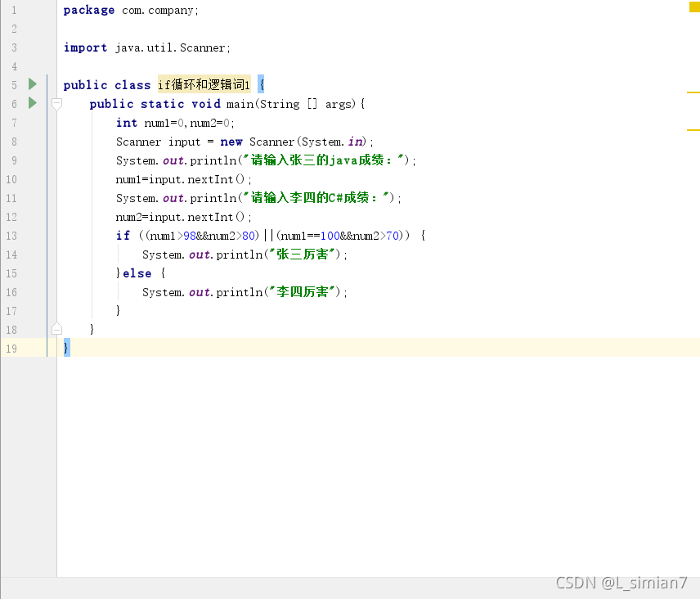Click the number 100 in the if condition
The height and width of the screenshot is (599, 700).
click(330, 236)
